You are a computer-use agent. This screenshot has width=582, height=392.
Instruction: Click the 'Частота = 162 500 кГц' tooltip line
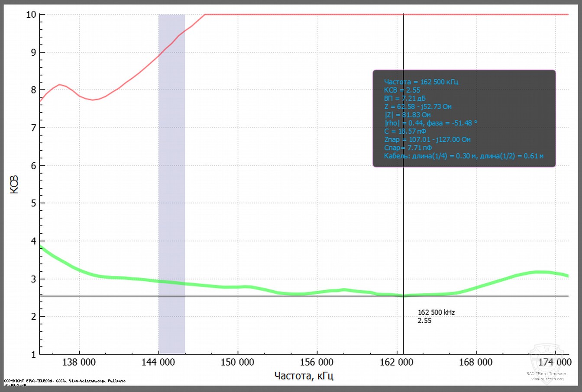pyautogui.click(x=421, y=82)
